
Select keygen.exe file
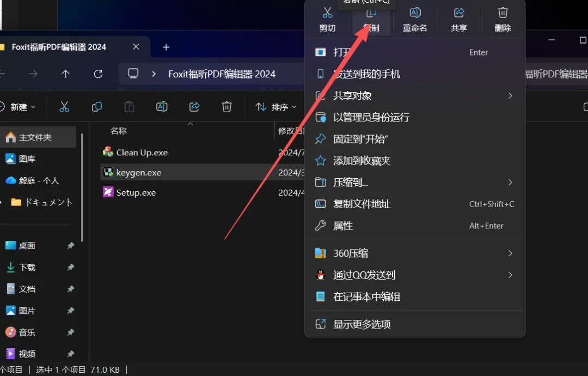[x=139, y=173]
